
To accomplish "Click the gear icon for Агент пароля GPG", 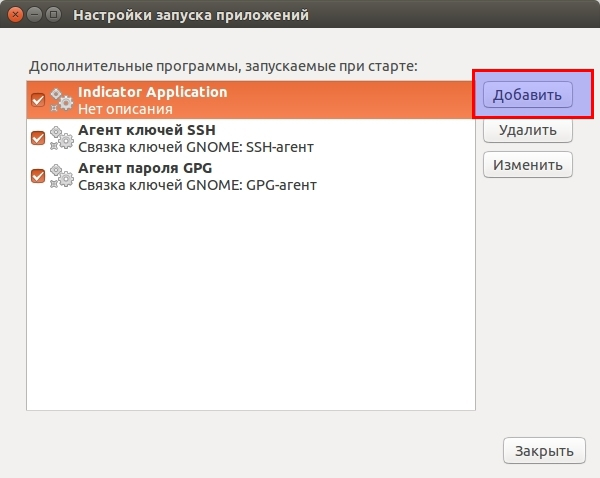I will pyautogui.click(x=62, y=176).
